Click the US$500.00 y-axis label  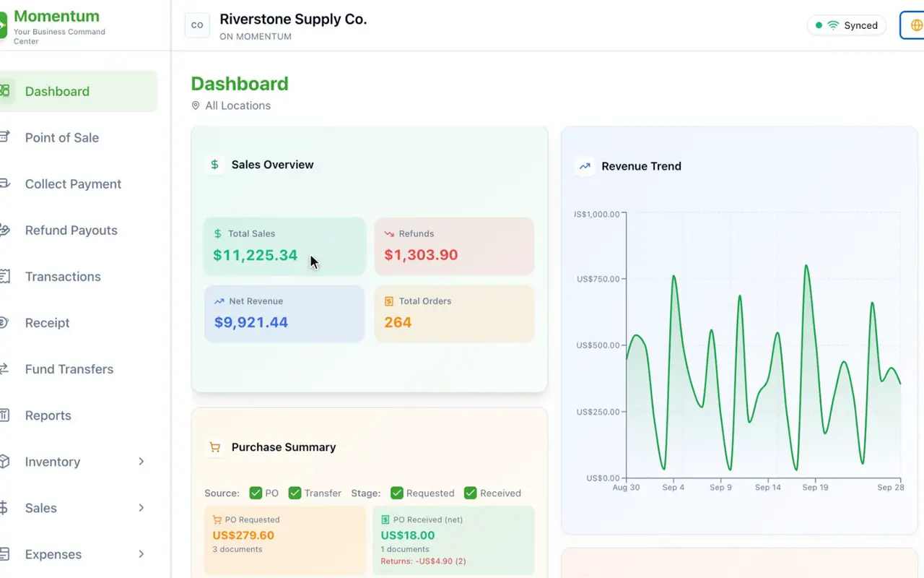(x=598, y=345)
